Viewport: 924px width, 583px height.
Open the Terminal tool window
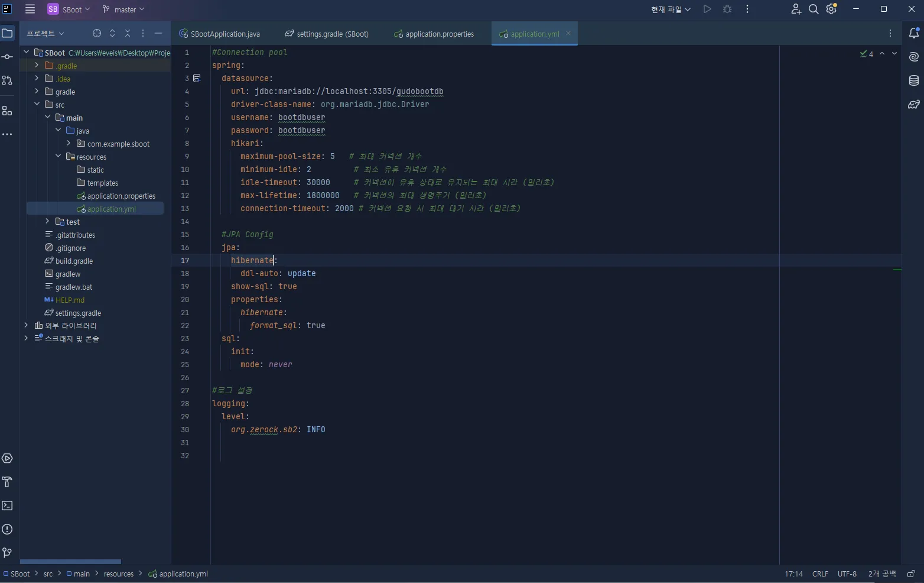(x=7, y=506)
